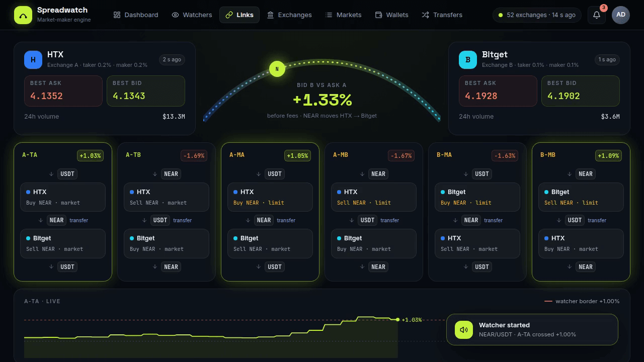Select the Bitget Best Bid 4.1902 box

click(x=581, y=91)
